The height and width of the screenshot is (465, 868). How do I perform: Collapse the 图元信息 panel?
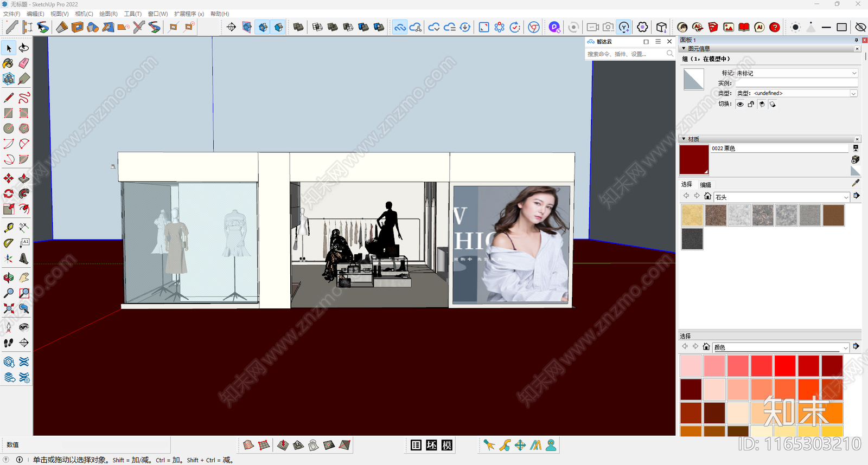pos(684,49)
